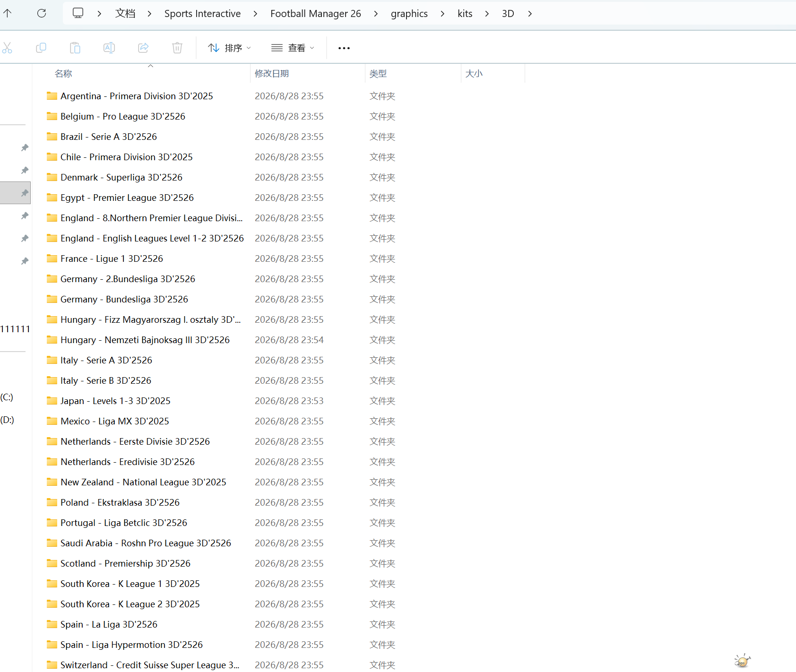Sort by 名称 column header

click(x=63, y=73)
